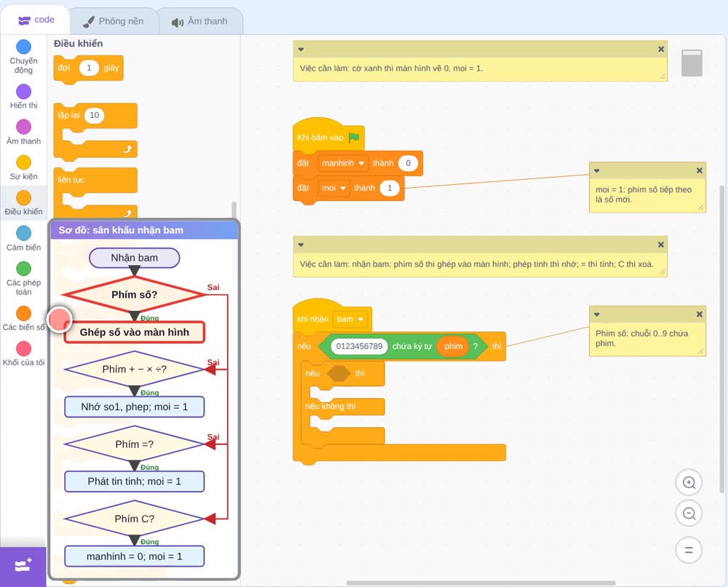Screen dimensions: 728x587
Task: Reset the workspace zoom level
Action: coord(689,551)
